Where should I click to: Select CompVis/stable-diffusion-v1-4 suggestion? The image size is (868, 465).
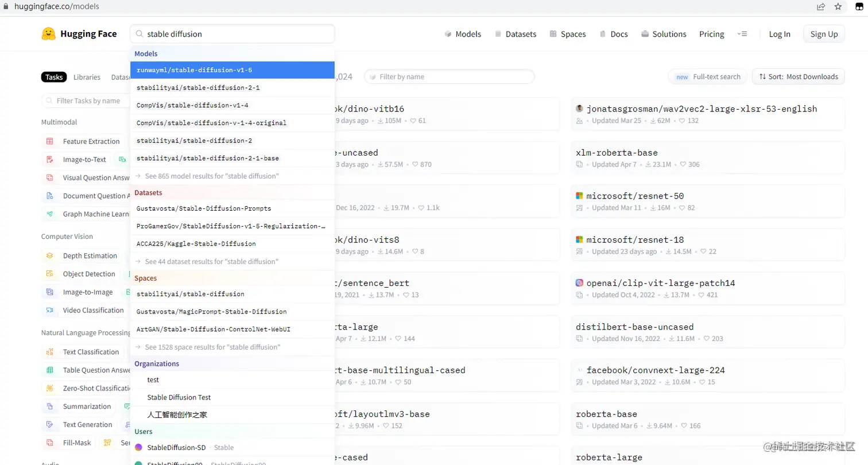(x=232, y=106)
